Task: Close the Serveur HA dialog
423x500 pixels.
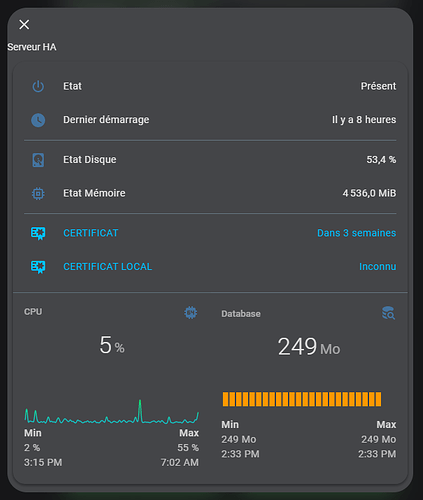Action: pyautogui.click(x=24, y=24)
